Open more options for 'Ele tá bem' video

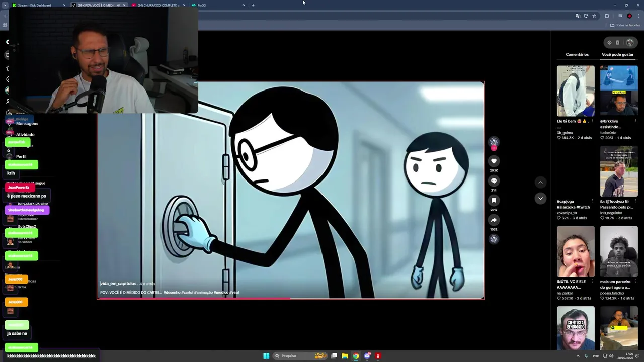tap(592, 121)
